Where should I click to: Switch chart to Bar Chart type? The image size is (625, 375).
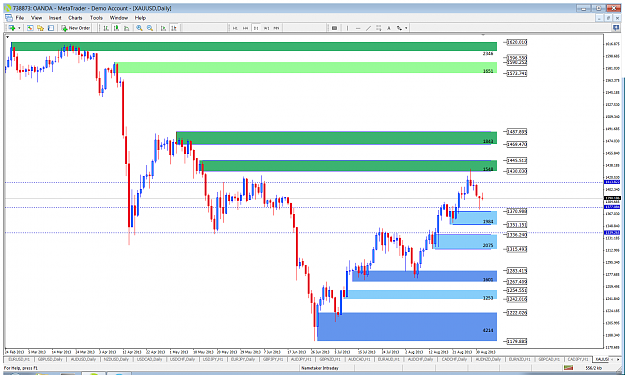(106, 28)
